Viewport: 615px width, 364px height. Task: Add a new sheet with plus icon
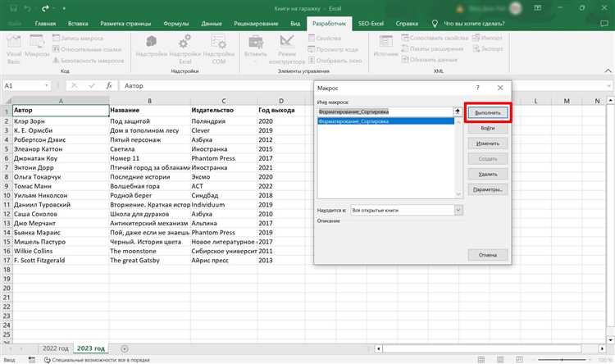(x=125, y=348)
